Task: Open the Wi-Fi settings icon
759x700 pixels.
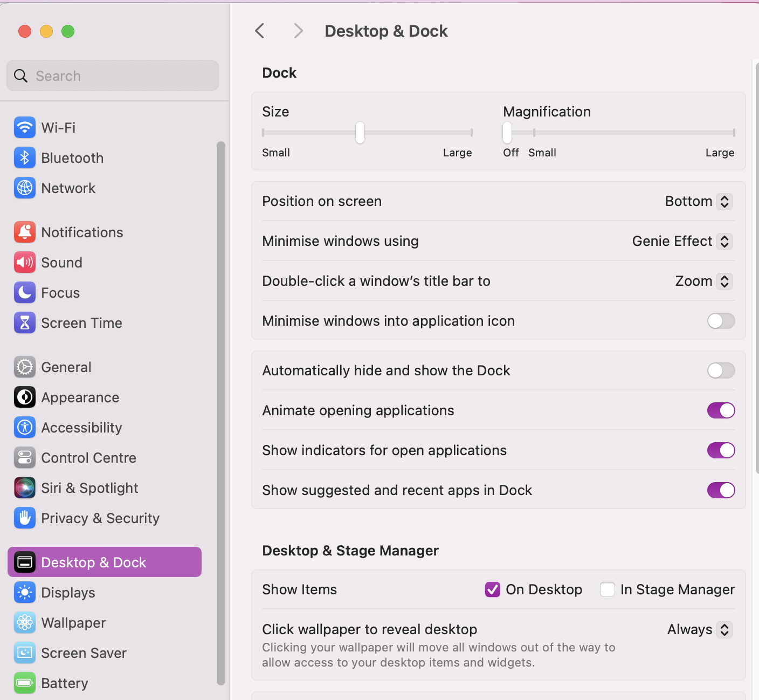Action: pos(24,127)
